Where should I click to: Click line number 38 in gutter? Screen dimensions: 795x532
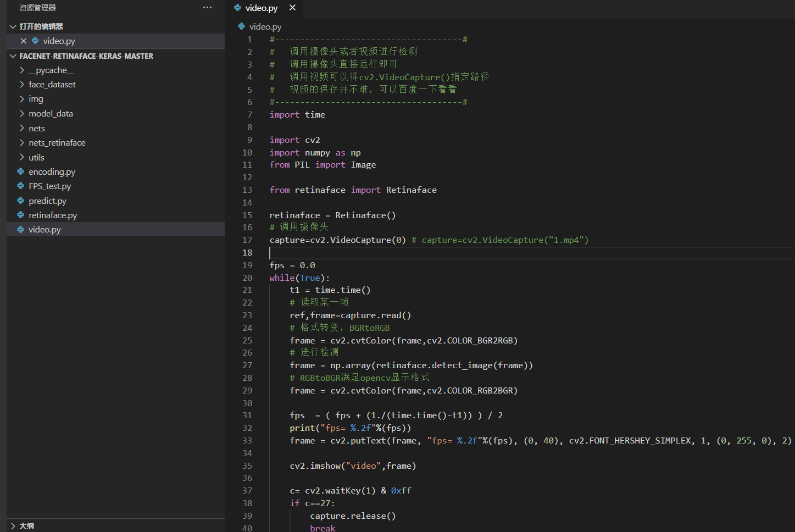pyautogui.click(x=247, y=503)
